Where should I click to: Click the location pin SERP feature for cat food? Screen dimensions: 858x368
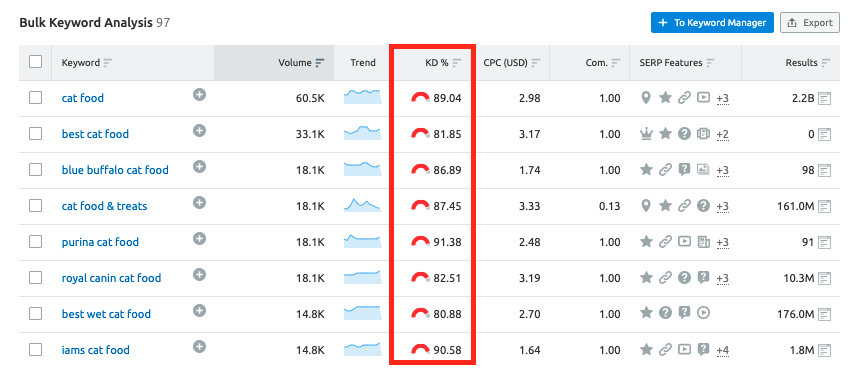coord(646,98)
